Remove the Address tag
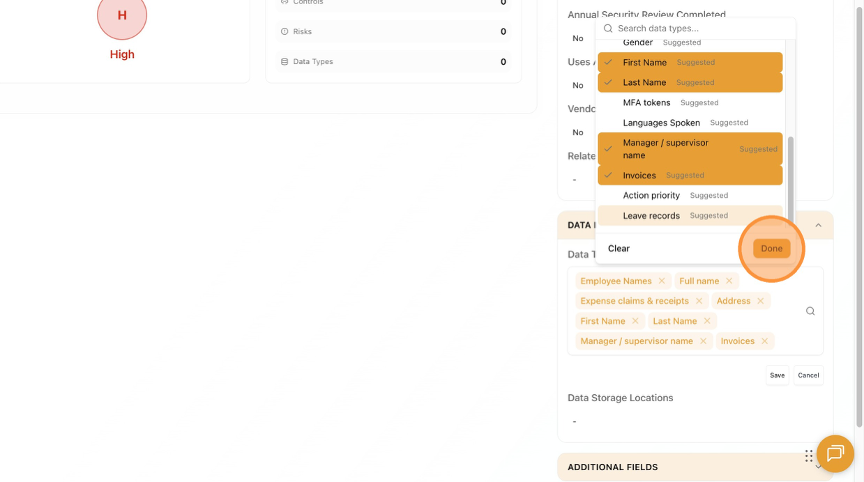 coord(760,301)
